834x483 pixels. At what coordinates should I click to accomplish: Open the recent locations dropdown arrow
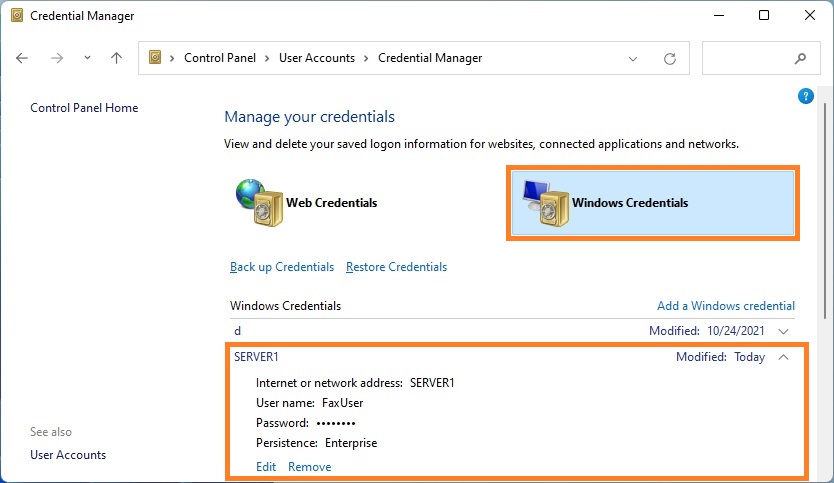87,58
